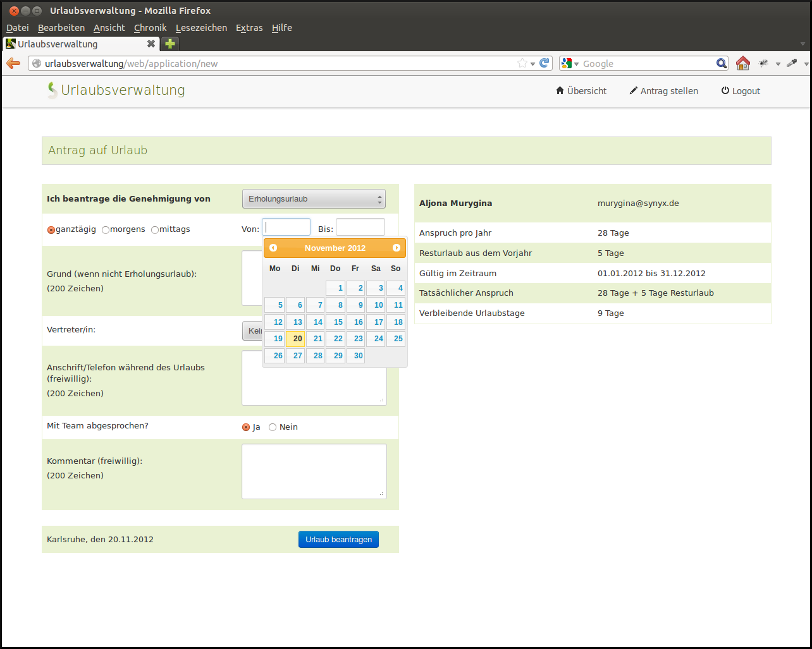Go to previous month in datepicker
The width and height of the screenshot is (812, 649).
click(273, 248)
